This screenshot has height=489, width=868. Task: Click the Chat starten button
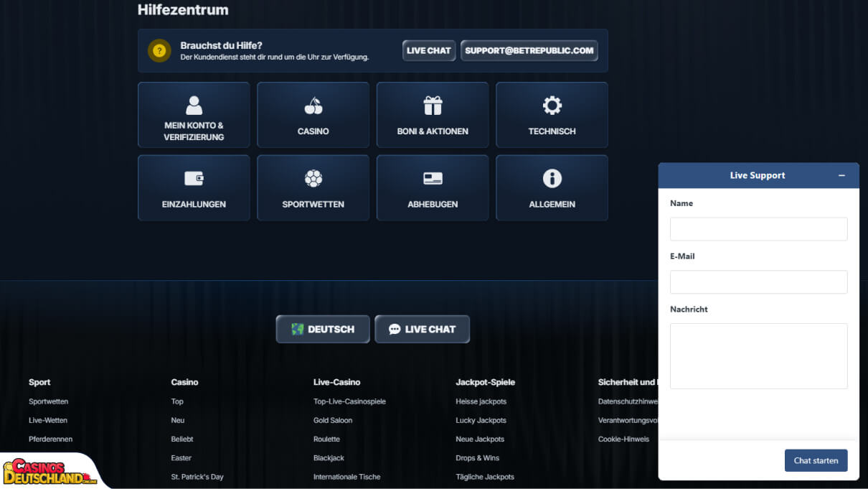(816, 460)
